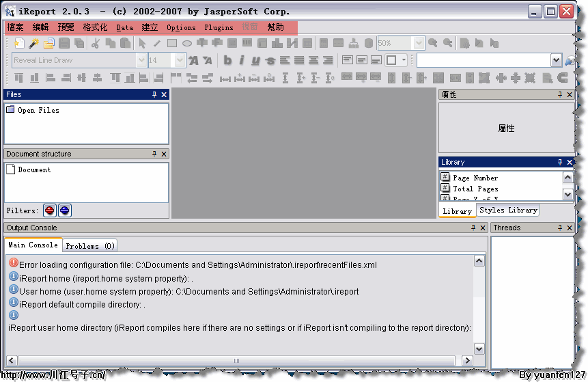Click the zoom in magnifier
This screenshot has height=382, width=588.
coord(433,43)
